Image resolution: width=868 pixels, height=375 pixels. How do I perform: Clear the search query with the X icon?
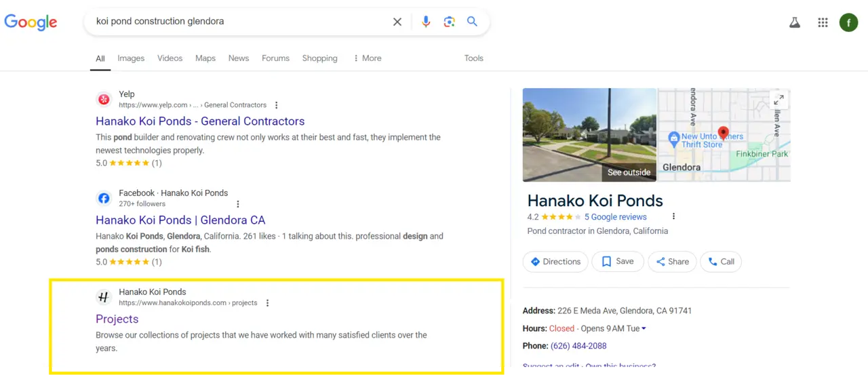click(x=397, y=22)
